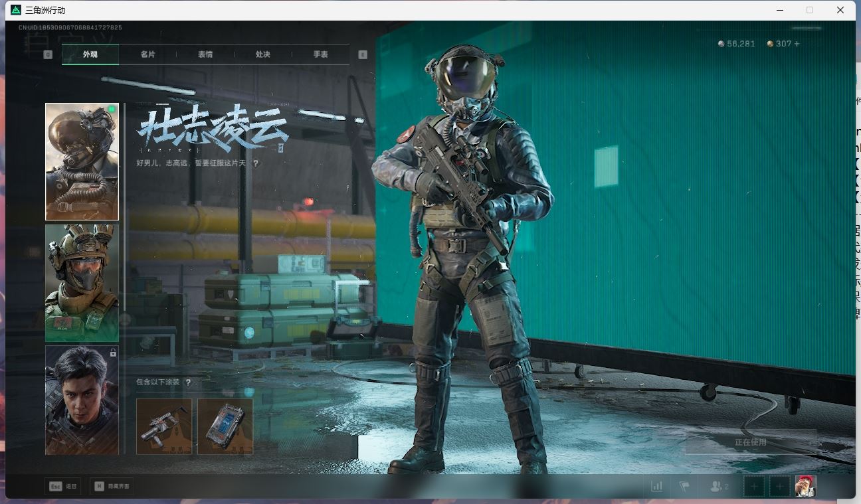
Task: Click the flag icon in bottom bar
Action: coord(684,486)
